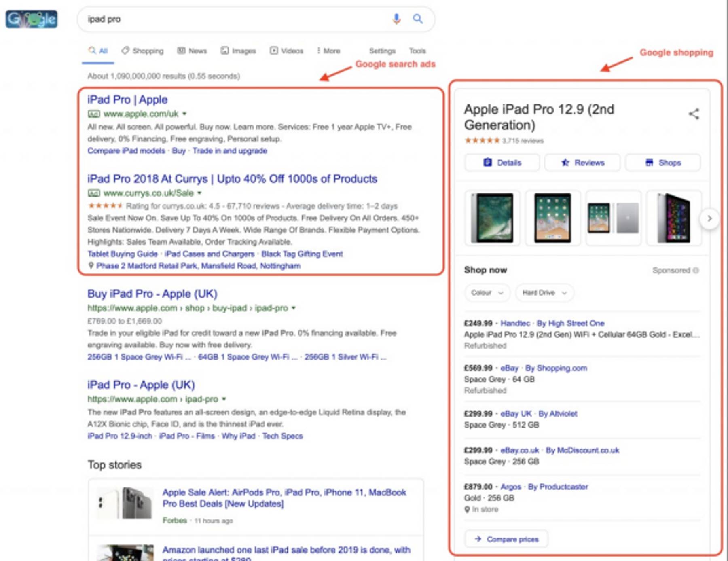Viewport: 728px width, 561px height.
Task: Open Why iPad sitelink
Action: click(x=239, y=436)
